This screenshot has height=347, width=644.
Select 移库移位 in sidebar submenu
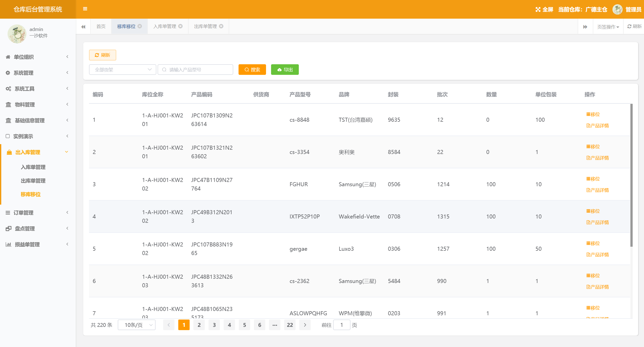point(31,194)
